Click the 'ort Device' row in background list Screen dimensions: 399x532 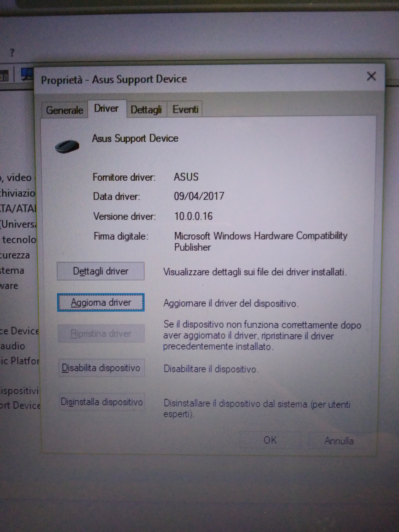[20, 405]
